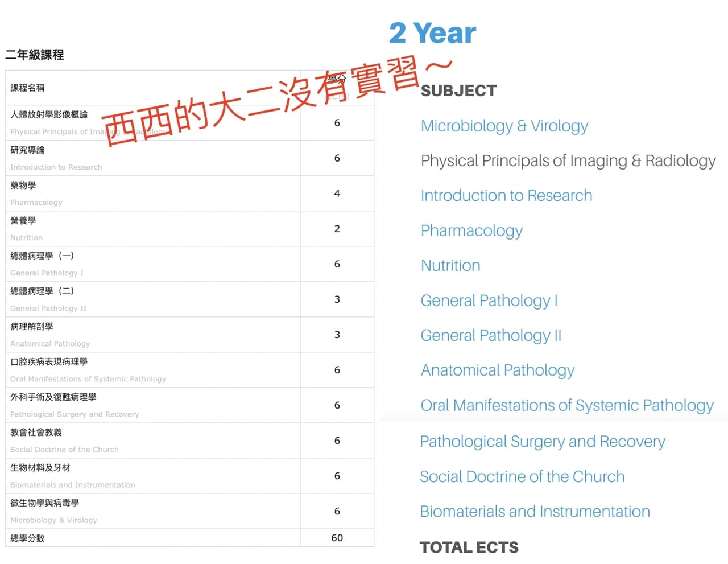Click credit value 6 in 外科手術及復甦病理學 row
The width and height of the screenshot is (728, 564).
pyautogui.click(x=337, y=405)
